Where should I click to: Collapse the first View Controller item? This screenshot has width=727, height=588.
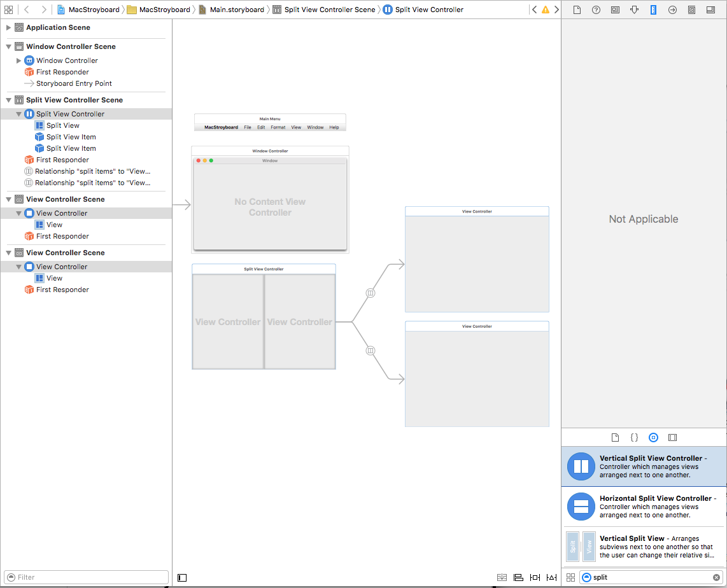click(18, 213)
